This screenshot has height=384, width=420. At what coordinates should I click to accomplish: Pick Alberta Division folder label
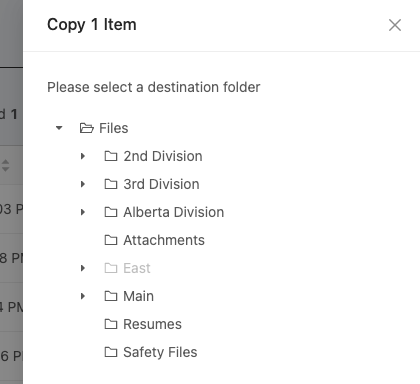(x=174, y=212)
